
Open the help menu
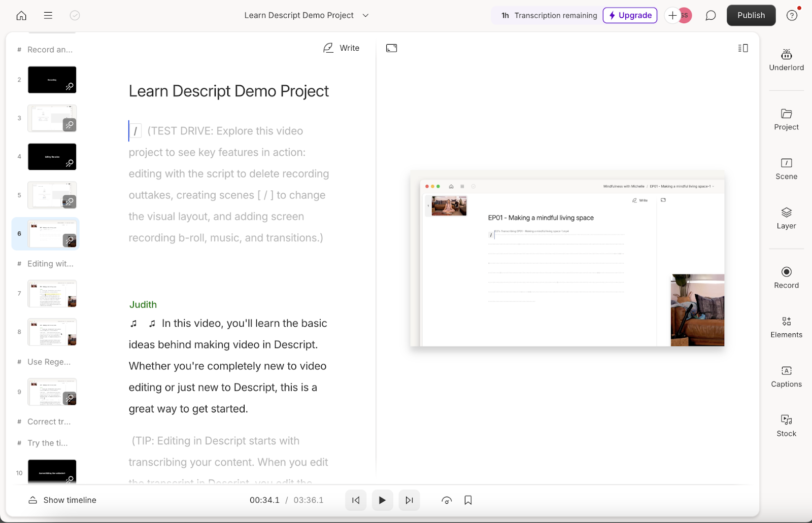(791, 15)
